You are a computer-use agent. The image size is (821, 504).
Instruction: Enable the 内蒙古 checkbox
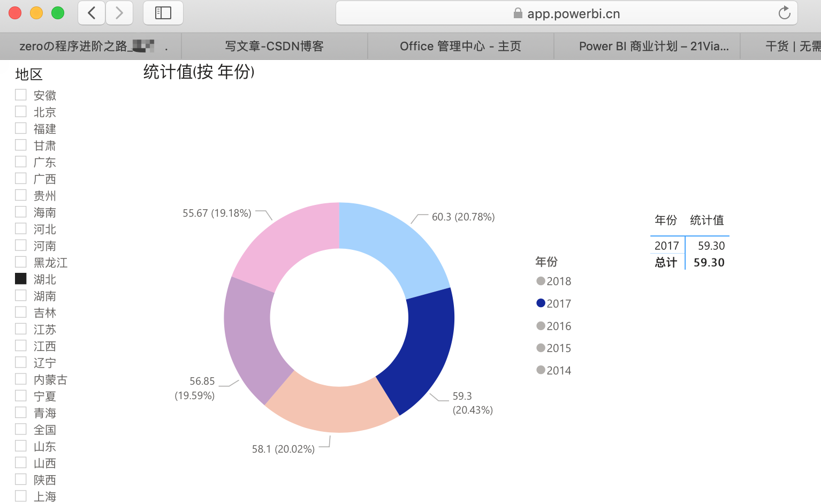(21, 379)
